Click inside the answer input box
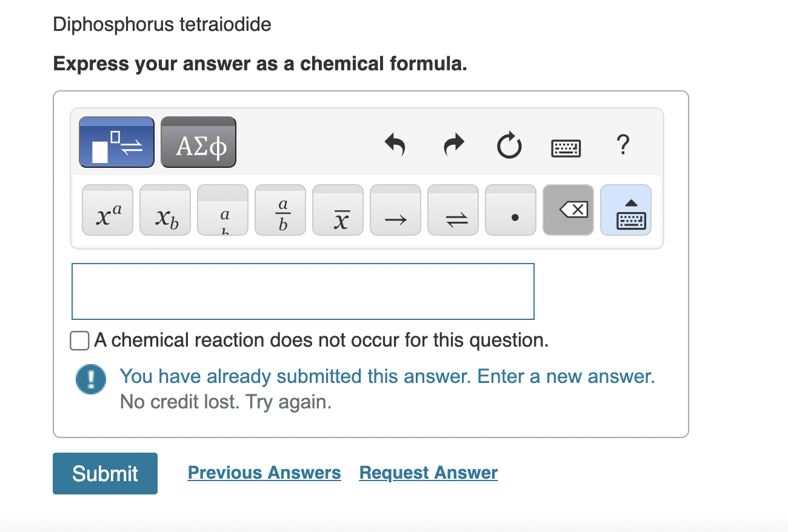This screenshot has width=788, height=532. 302,291
